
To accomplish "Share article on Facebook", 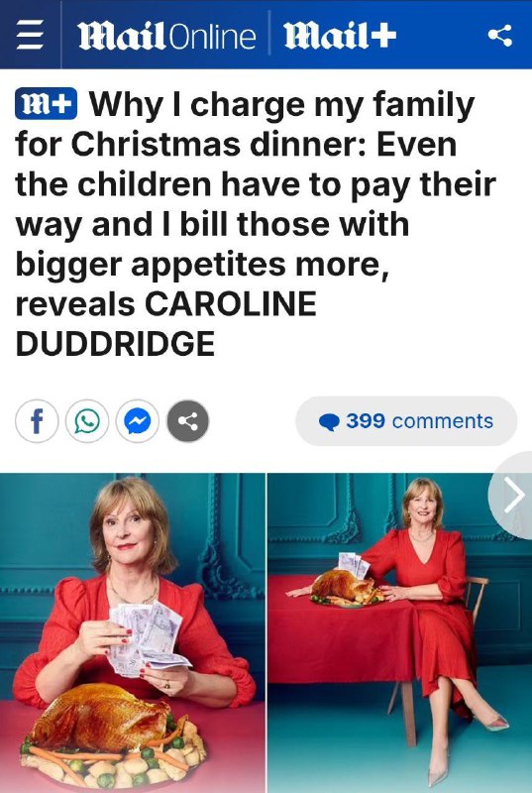I will point(37,421).
